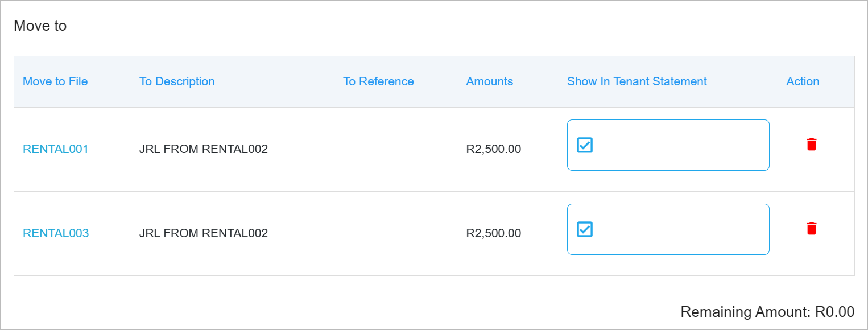
Task: Click the Remaining Amount R0.00 label
Action: 767,312
